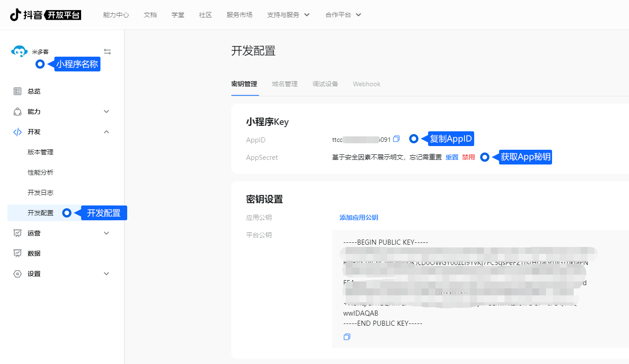The width and height of the screenshot is (629, 364).
Task: Click the Douyin Open Platform logo
Action: (x=46, y=15)
